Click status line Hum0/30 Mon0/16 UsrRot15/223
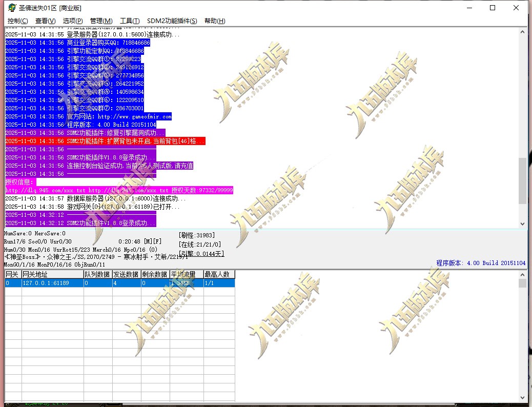 [x=81, y=250]
